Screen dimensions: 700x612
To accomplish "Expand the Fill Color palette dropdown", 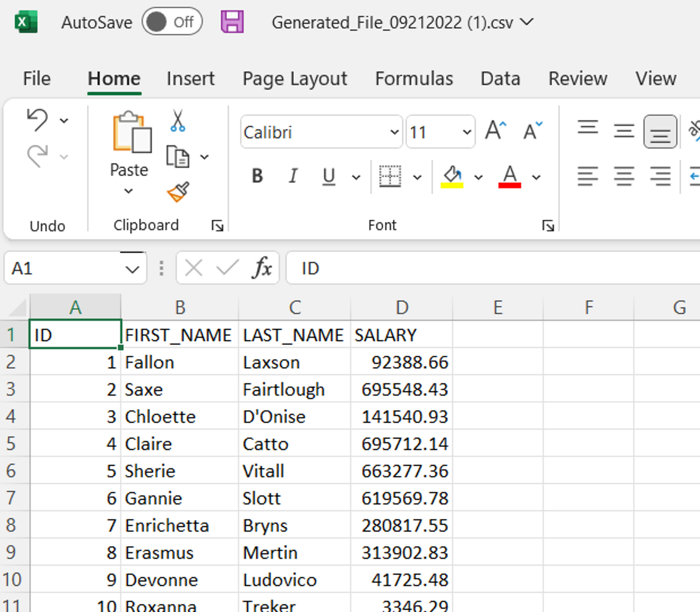I will pos(479,177).
